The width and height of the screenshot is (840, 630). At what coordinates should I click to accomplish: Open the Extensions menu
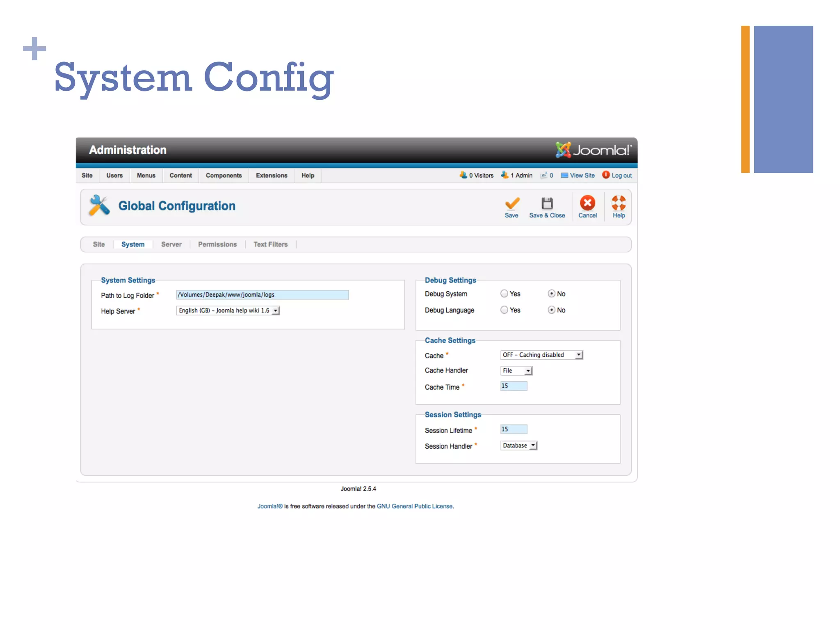pyautogui.click(x=272, y=175)
